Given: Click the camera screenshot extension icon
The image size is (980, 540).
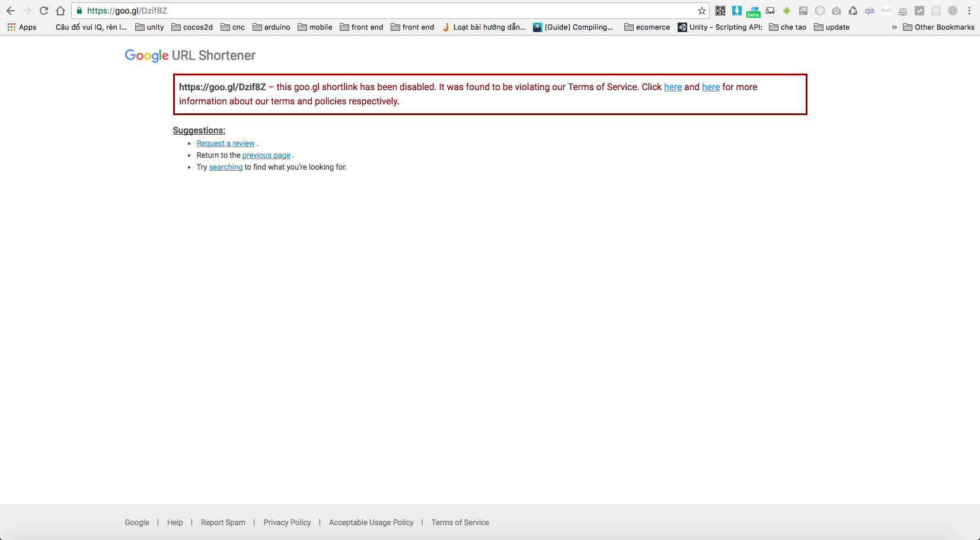Looking at the screenshot, I should click(x=837, y=11).
